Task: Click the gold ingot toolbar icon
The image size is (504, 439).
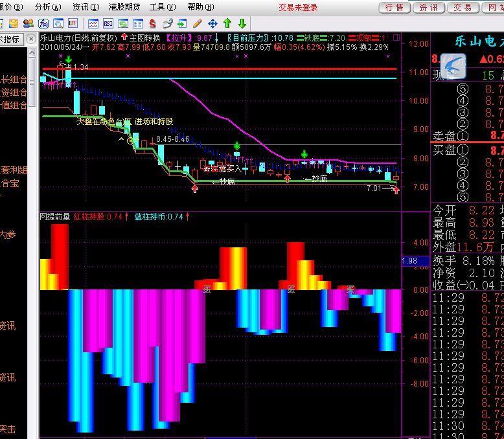Action: coord(14,23)
